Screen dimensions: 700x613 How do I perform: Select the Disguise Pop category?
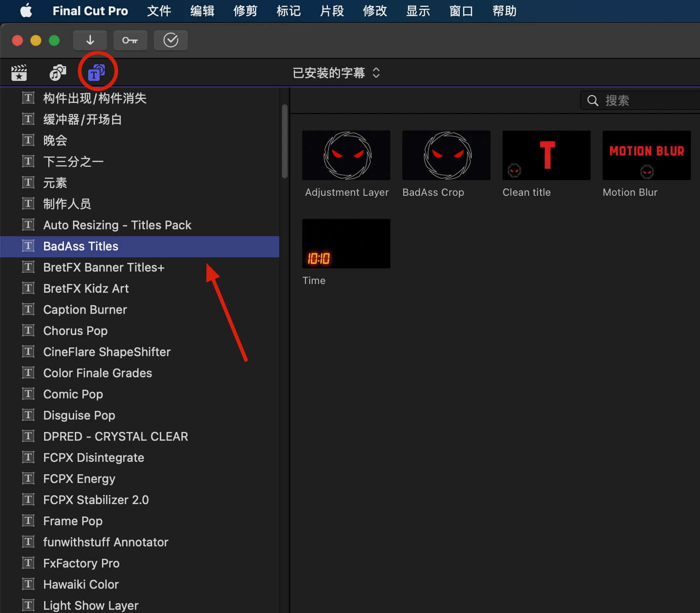tap(140, 415)
